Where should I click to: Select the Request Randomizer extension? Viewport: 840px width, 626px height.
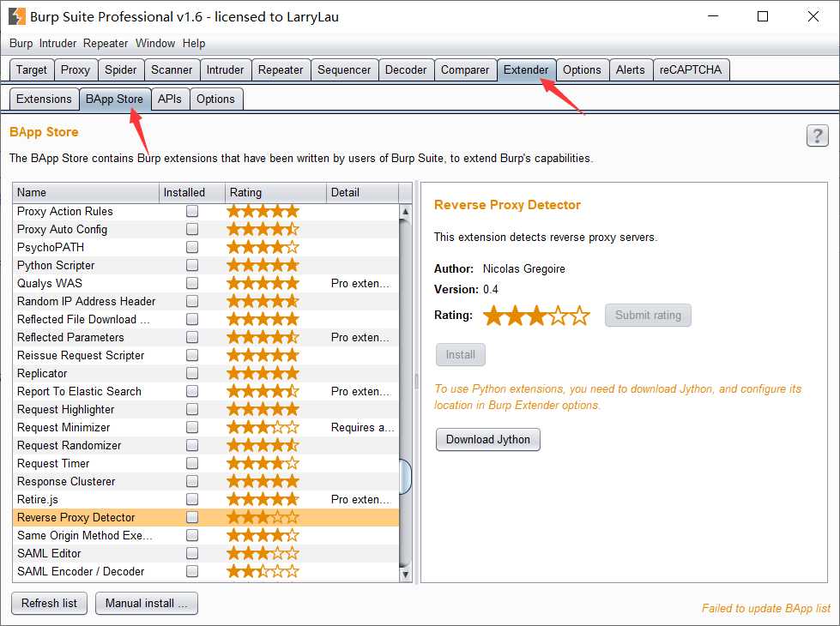[206, 446]
